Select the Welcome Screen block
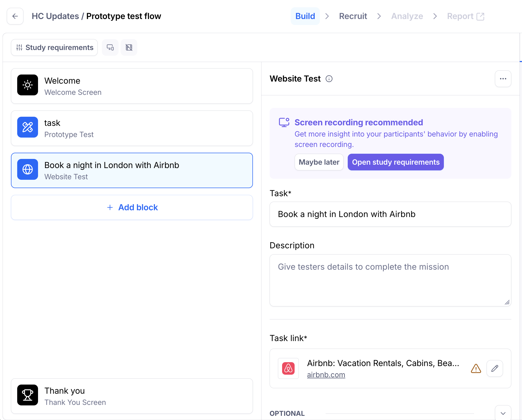 (132, 86)
